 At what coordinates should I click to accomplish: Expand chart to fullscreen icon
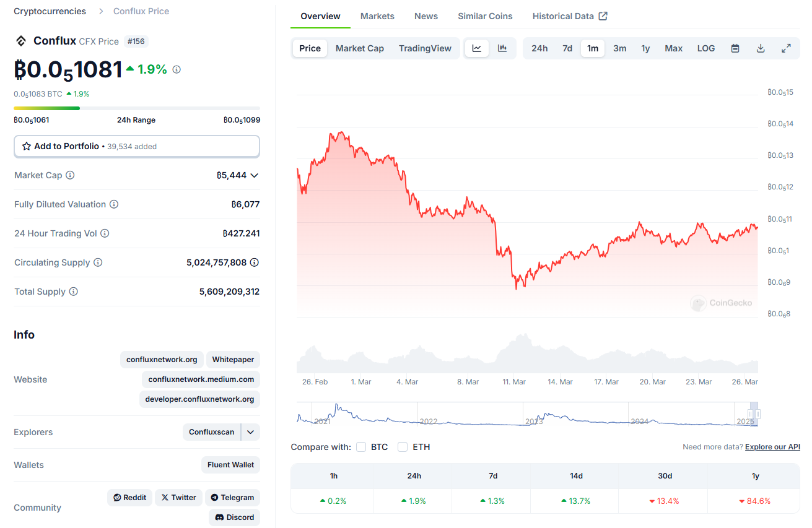tap(786, 48)
